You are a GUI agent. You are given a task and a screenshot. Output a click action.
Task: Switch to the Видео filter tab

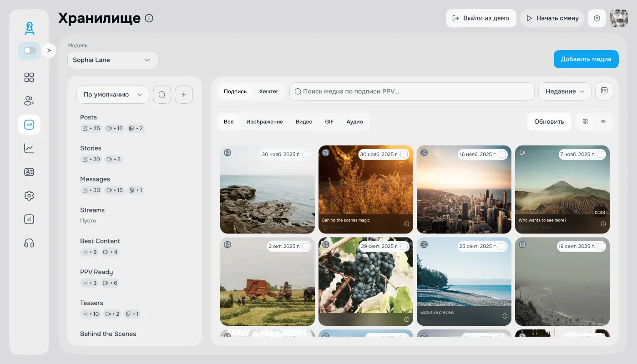304,122
